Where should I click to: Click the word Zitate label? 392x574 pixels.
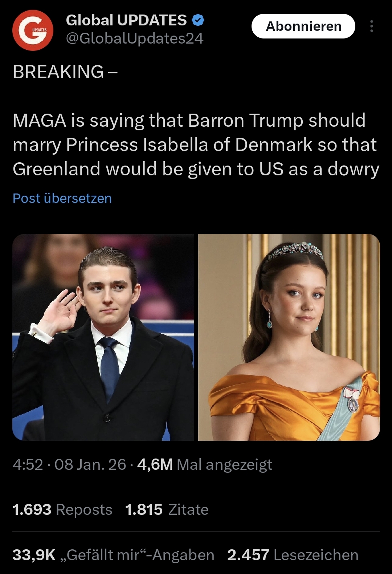click(188, 510)
